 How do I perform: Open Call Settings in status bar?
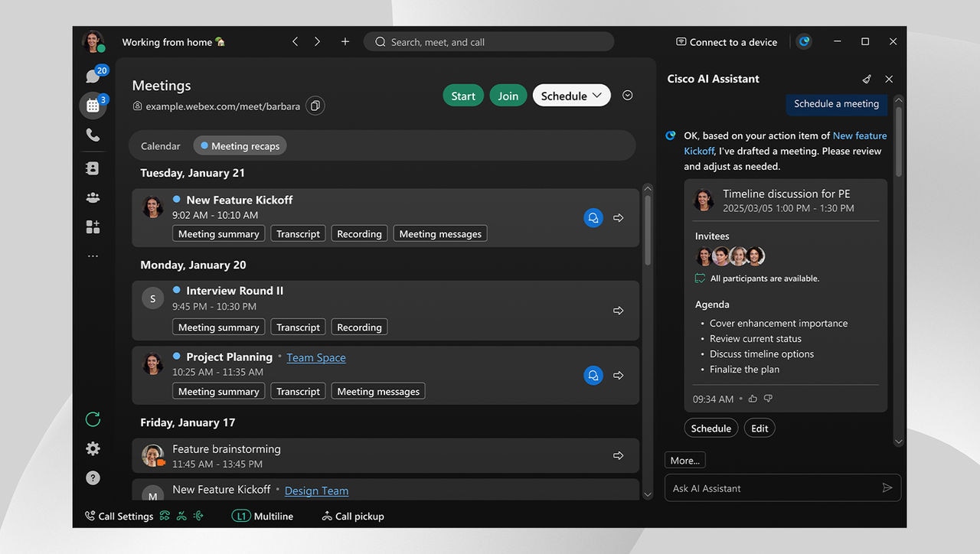tap(119, 517)
